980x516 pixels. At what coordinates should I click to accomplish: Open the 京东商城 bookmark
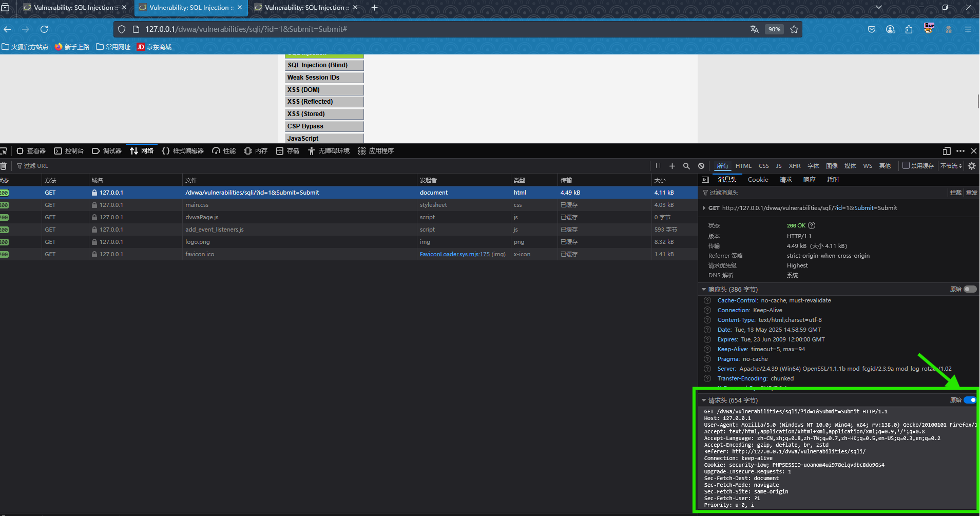(154, 47)
